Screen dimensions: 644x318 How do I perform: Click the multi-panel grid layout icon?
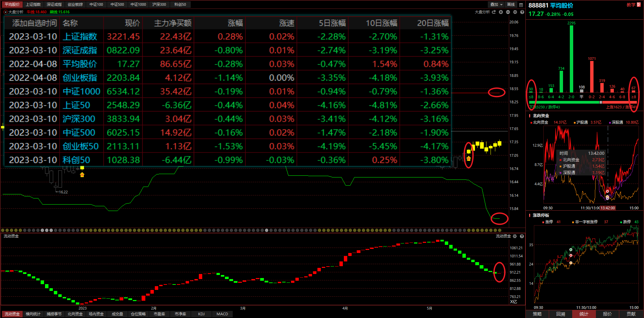click(x=521, y=5)
